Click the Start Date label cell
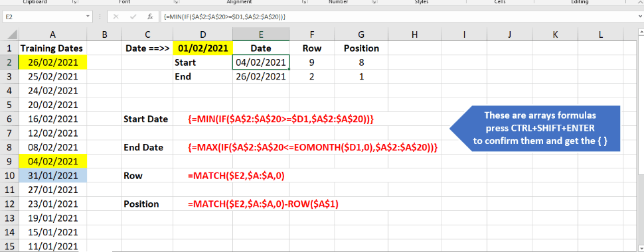 [x=147, y=119]
